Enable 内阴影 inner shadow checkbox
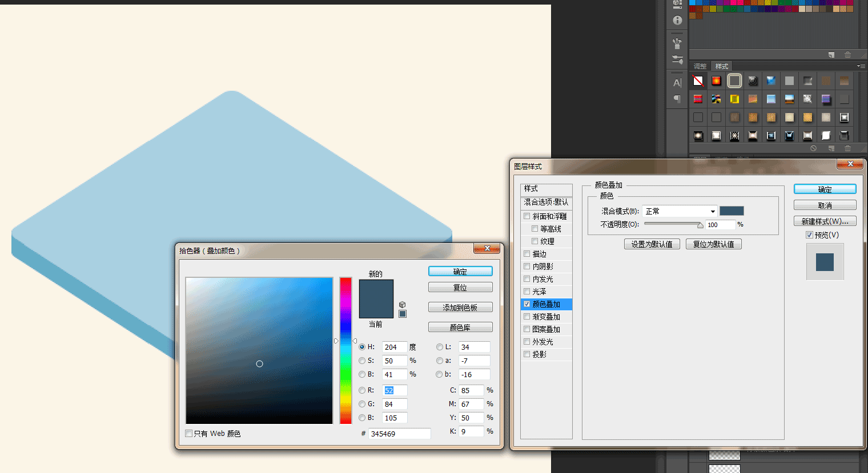The width and height of the screenshot is (868, 473). point(527,266)
